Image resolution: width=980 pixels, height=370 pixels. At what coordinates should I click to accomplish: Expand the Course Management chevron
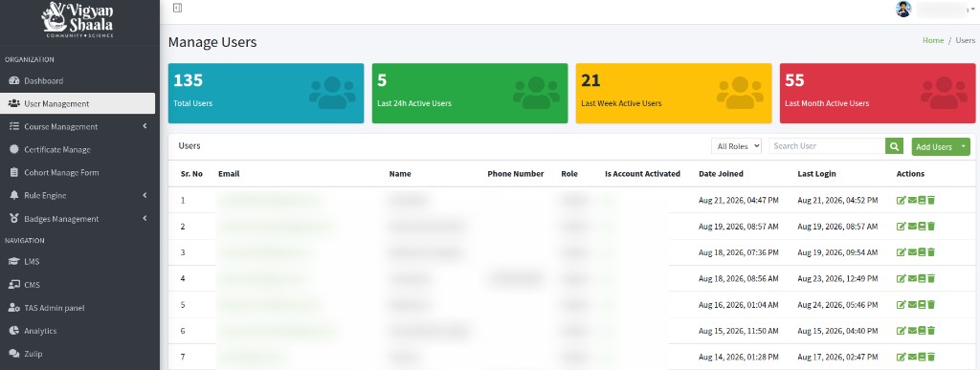tap(145, 126)
